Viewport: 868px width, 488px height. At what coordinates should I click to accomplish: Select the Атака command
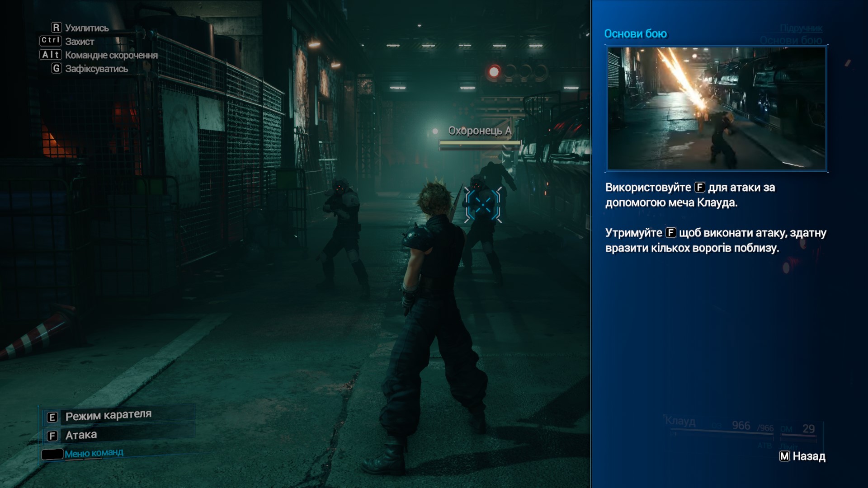81,435
